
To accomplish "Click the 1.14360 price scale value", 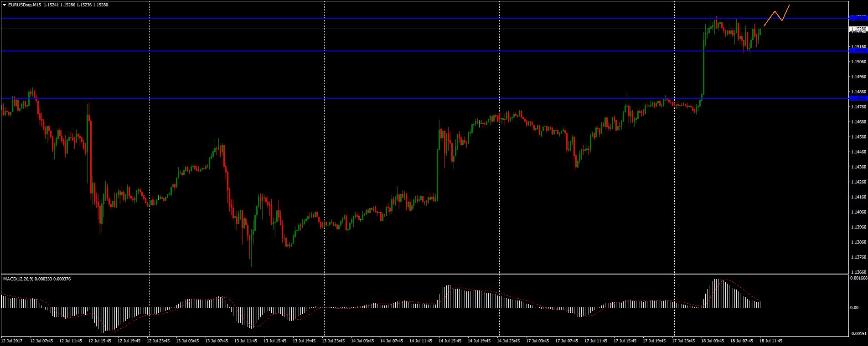I will point(858,167).
